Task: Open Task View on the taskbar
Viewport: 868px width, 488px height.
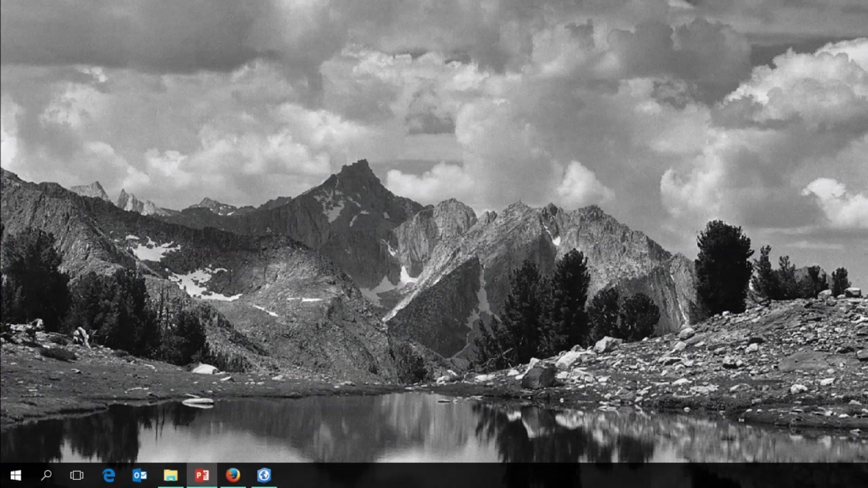Action: [77, 475]
